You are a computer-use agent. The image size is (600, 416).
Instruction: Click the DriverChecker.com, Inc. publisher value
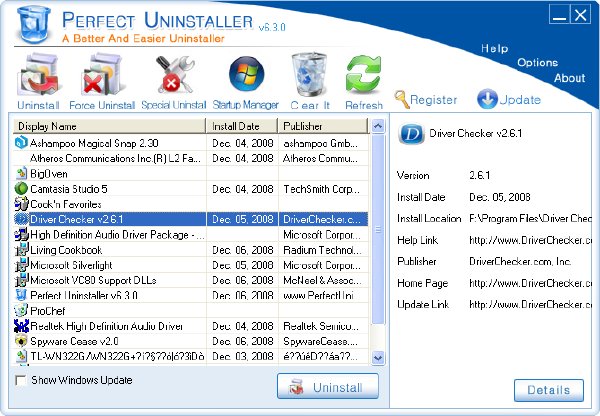520,261
